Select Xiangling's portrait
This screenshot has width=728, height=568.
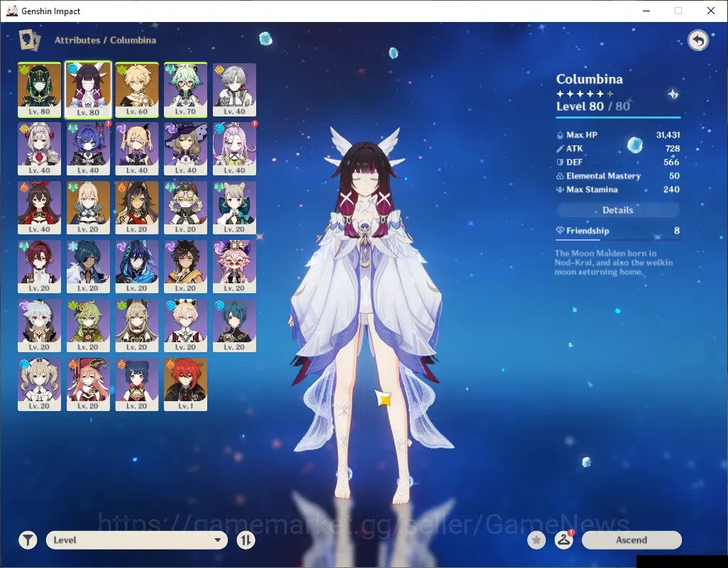[137, 385]
